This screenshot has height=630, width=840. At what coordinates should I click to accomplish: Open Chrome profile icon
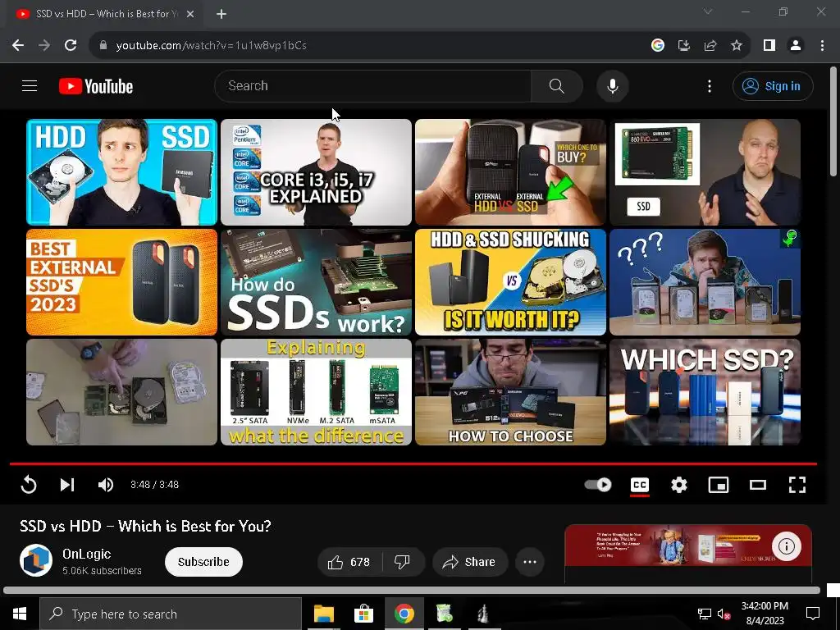point(796,46)
